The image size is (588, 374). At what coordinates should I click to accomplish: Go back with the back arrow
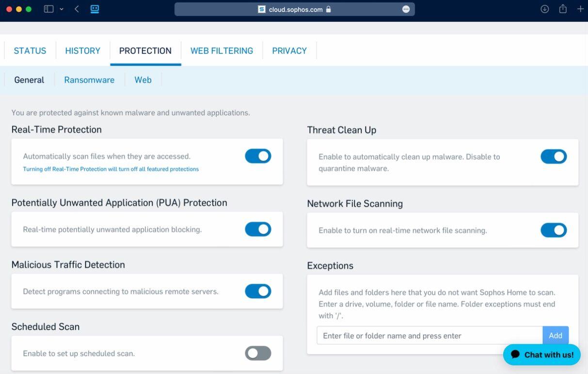point(77,9)
